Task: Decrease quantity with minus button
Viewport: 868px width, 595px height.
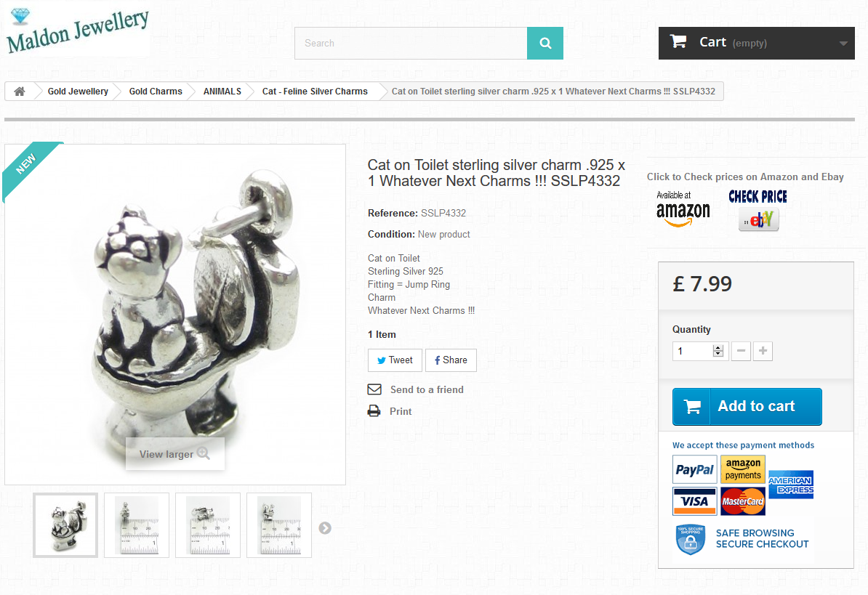Action: 741,351
